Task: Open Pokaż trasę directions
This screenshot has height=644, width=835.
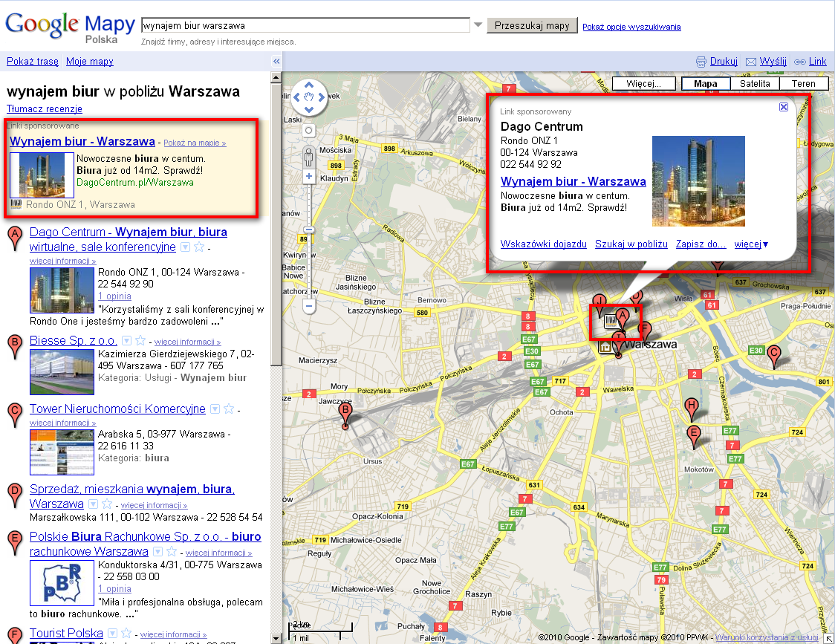Action: click(x=33, y=61)
